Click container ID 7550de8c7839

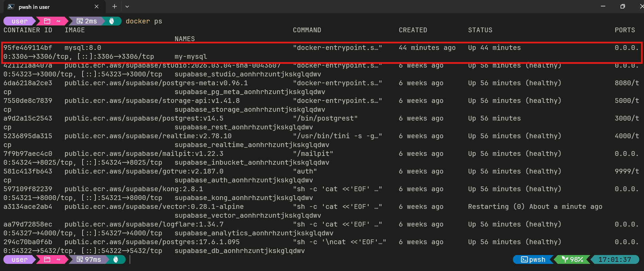[28, 101]
